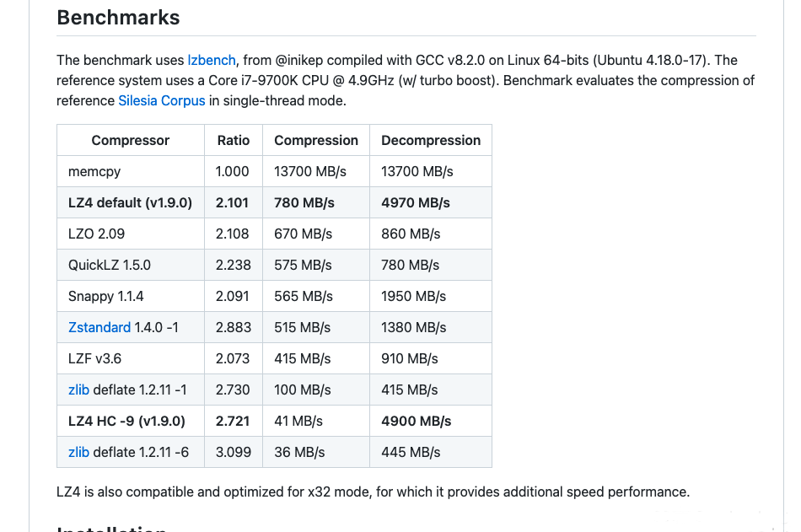
Task: Open the Zstandard link in table
Action: click(99, 327)
